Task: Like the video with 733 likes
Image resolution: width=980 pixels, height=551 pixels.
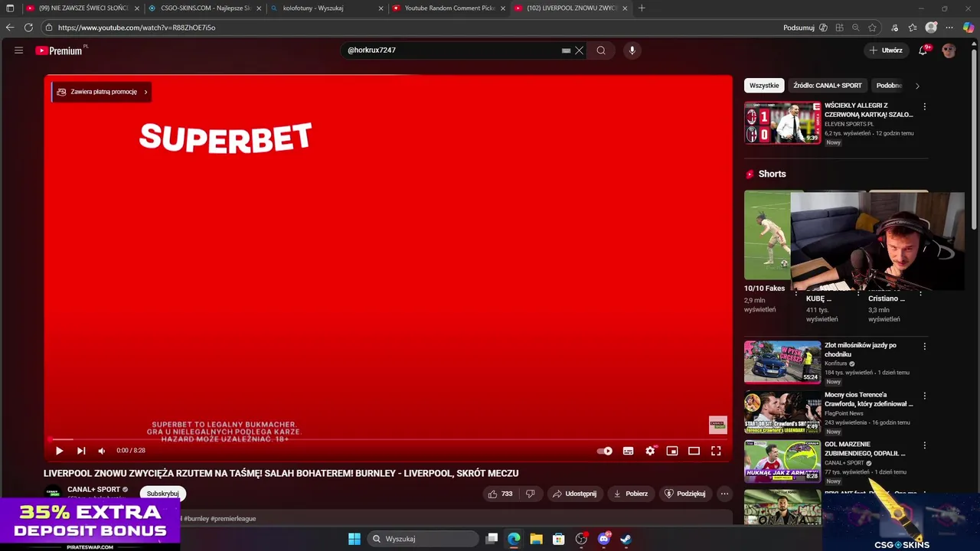Action: point(500,494)
